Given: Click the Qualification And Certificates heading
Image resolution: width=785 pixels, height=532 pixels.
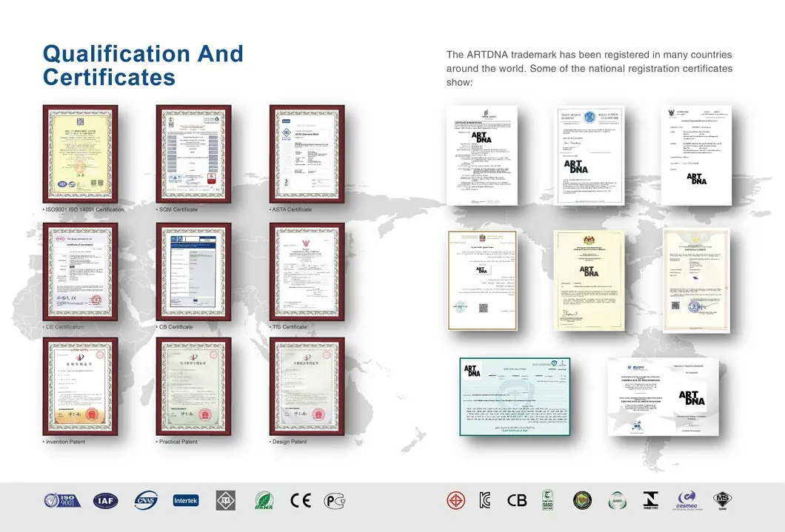Looking at the screenshot, I should 144,65.
